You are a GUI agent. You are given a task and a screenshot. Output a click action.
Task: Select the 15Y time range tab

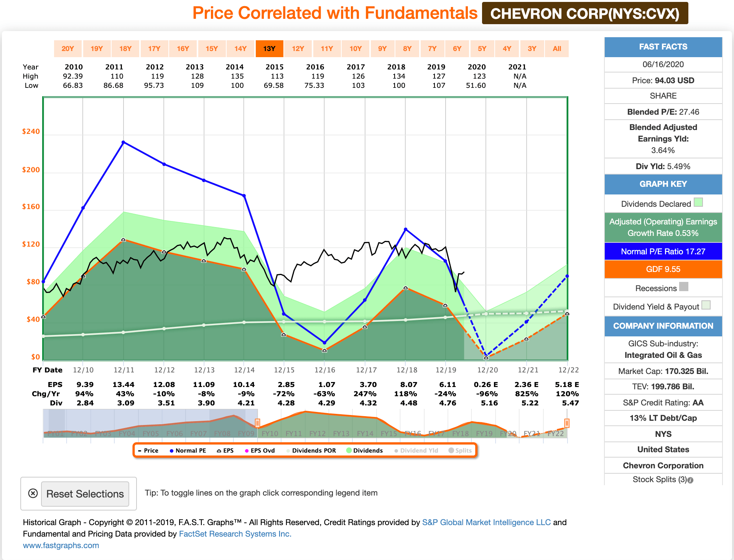pos(212,49)
